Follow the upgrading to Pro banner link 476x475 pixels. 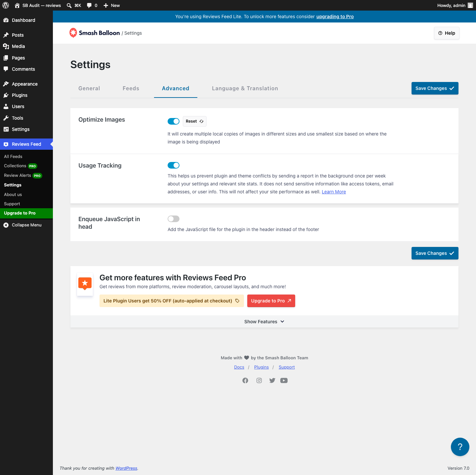point(335,17)
